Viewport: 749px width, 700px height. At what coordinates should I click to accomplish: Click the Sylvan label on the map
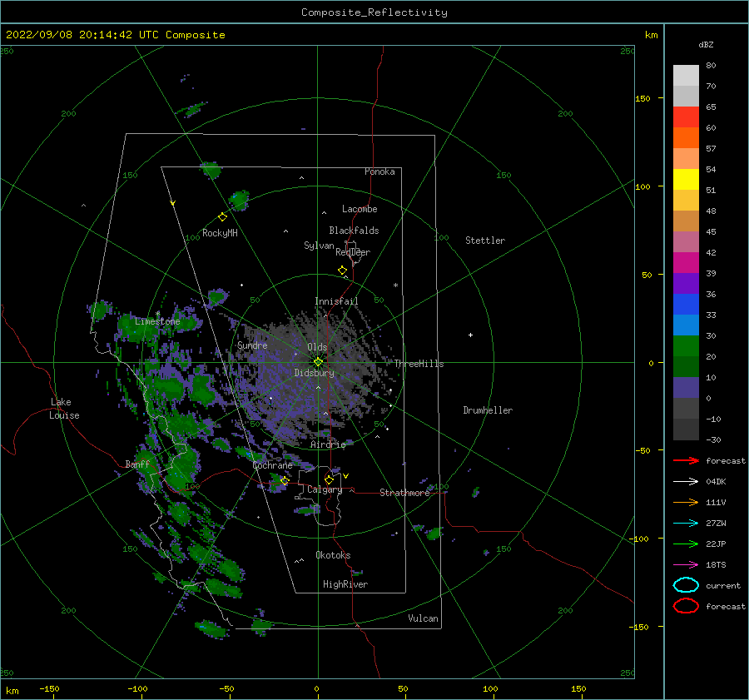319,246
